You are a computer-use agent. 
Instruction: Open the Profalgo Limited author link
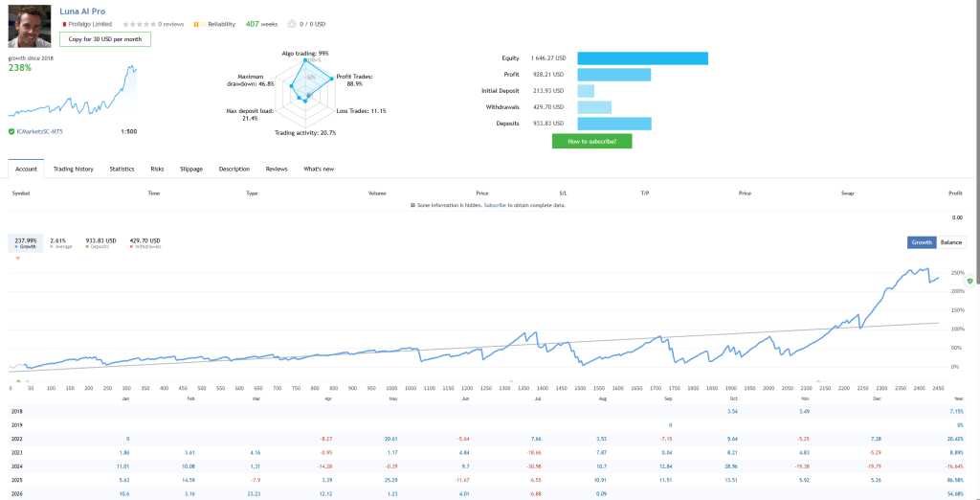(x=91, y=24)
